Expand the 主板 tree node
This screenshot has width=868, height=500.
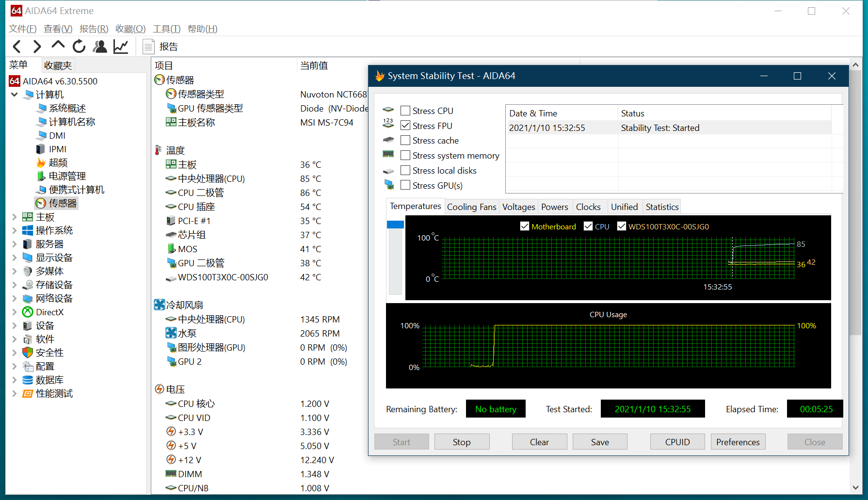[15, 217]
